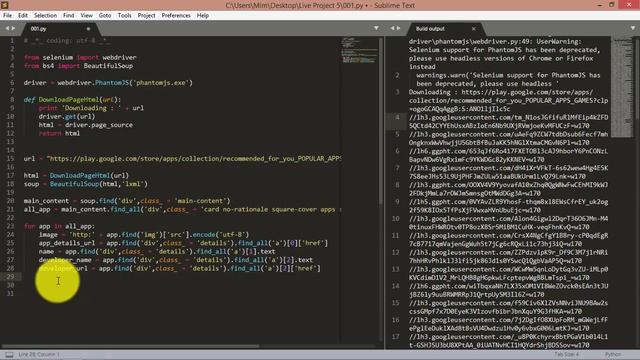
Task: Open the File menu
Action: point(7,16)
